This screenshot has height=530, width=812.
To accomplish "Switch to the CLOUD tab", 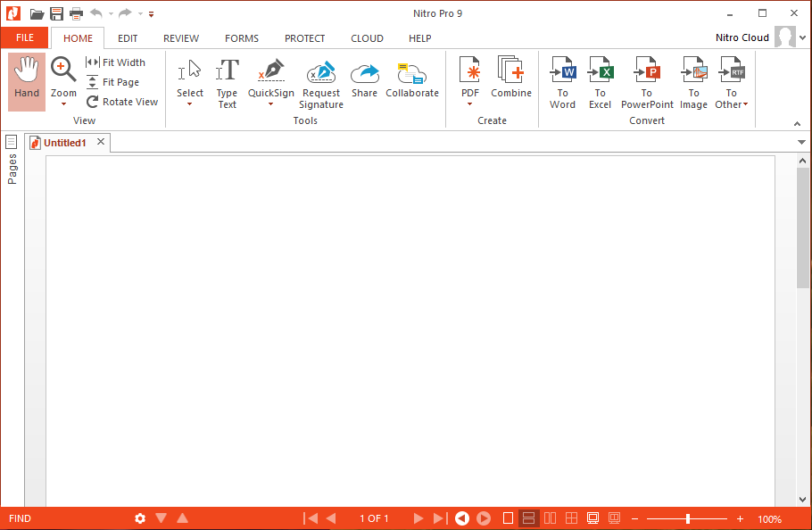I will pyautogui.click(x=367, y=38).
